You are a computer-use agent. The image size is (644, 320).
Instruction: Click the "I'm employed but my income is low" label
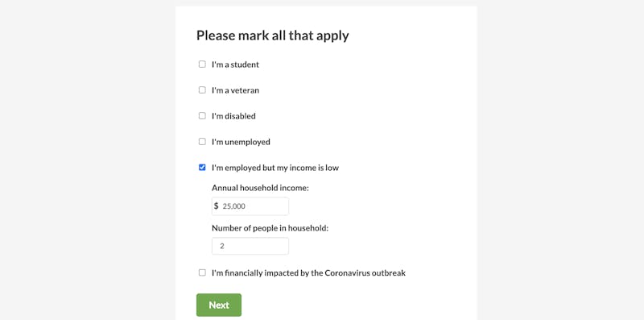point(275,168)
